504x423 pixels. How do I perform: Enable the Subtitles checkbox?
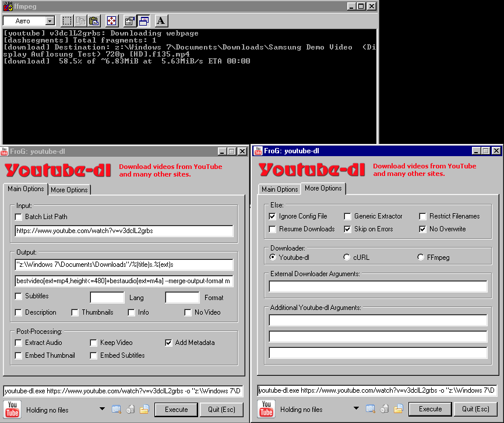click(19, 296)
